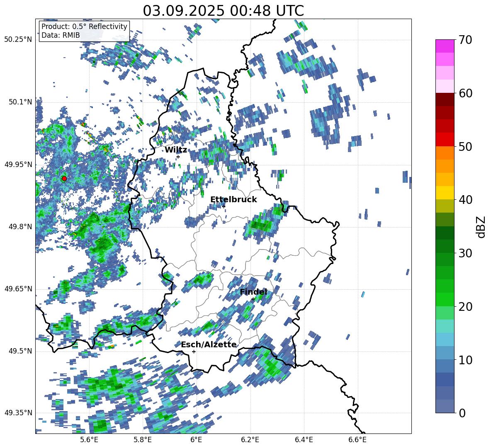Click the Findel station cross marker
Image resolution: width=491 pixels, height=448 pixels.
coord(253,299)
